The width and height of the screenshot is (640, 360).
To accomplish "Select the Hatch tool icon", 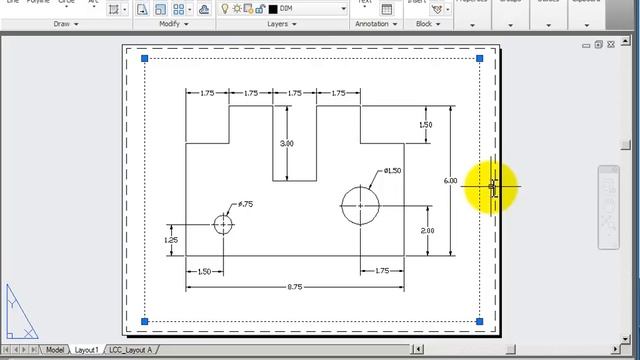I will pos(114,9).
